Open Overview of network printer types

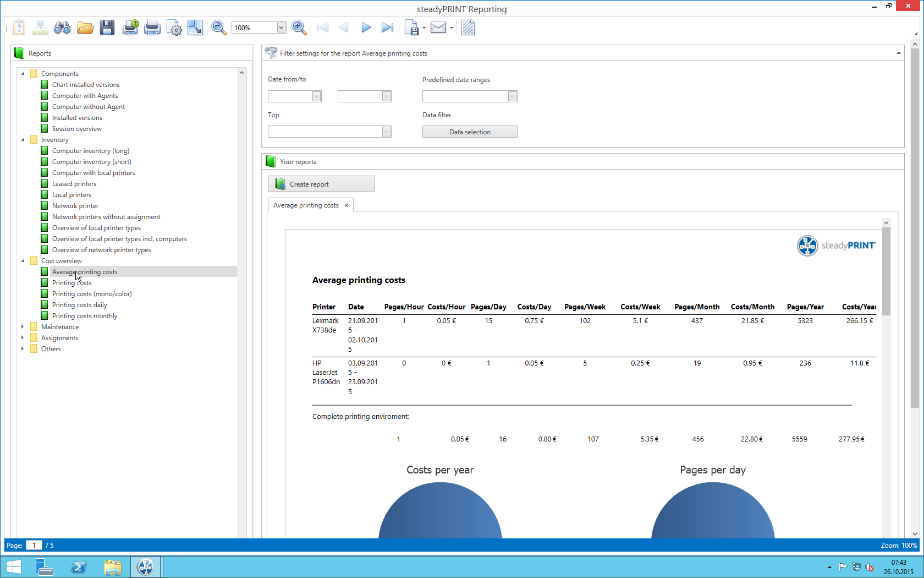(102, 250)
